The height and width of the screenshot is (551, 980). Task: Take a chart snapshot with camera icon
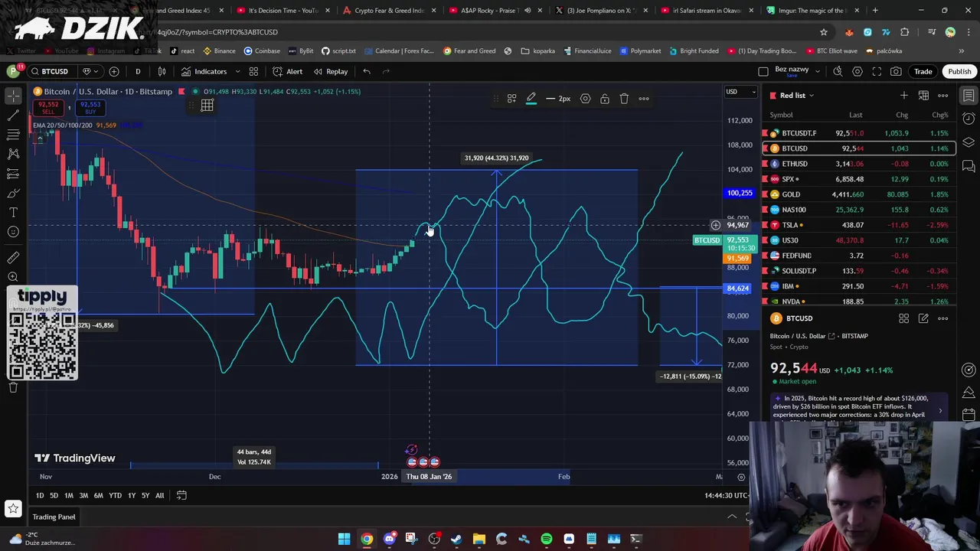896,71
